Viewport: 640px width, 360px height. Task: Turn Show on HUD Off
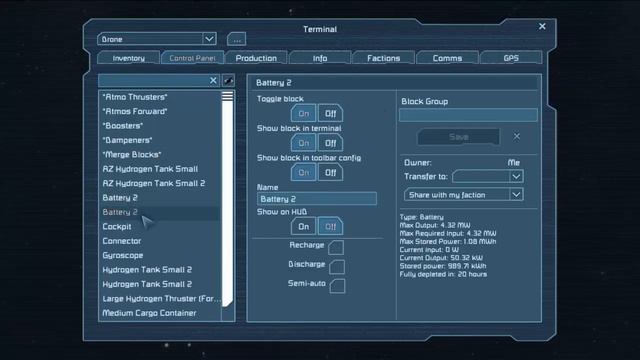pyautogui.click(x=331, y=226)
